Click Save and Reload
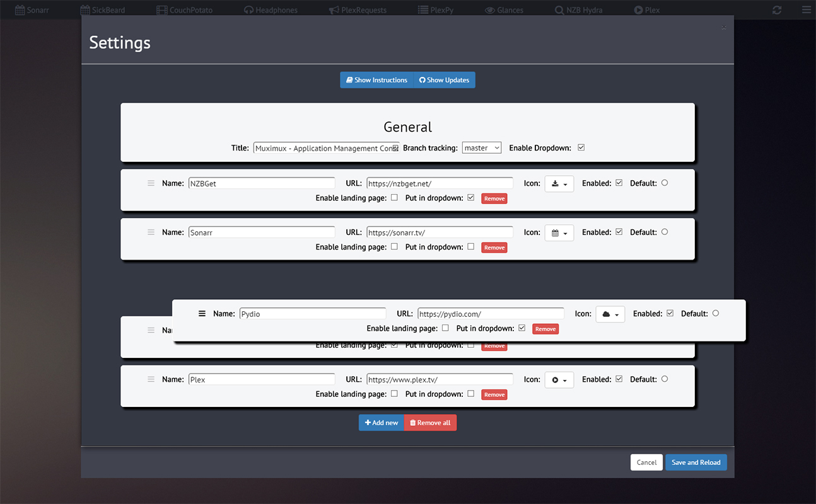 [x=696, y=462]
